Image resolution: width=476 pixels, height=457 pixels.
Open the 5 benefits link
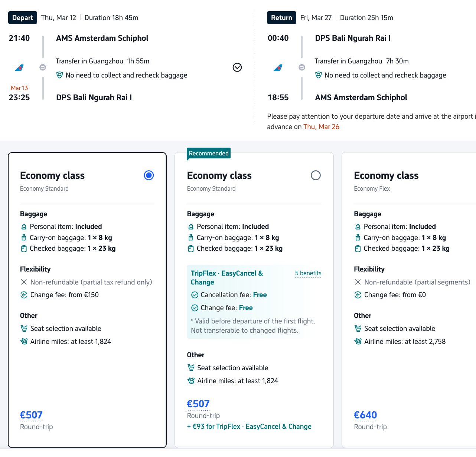click(308, 273)
